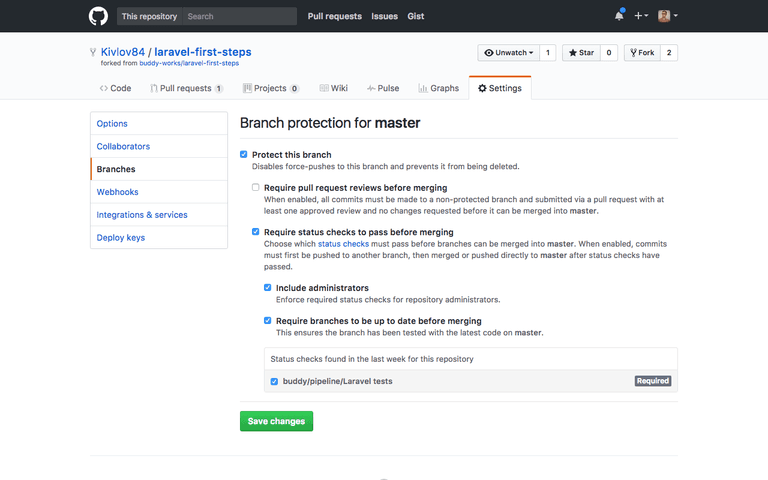Open the Pull requests repository tab
Screen dimensions: 768x480
pos(186,88)
